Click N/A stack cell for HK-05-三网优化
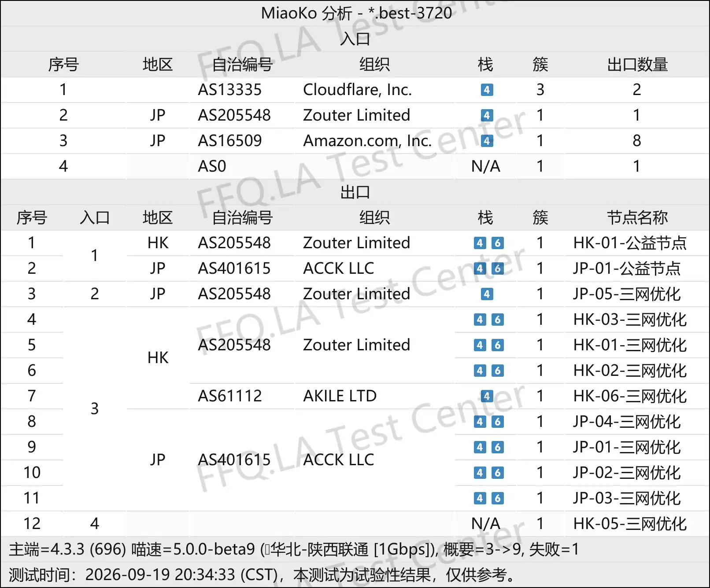The width and height of the screenshot is (710, 588). (x=486, y=524)
